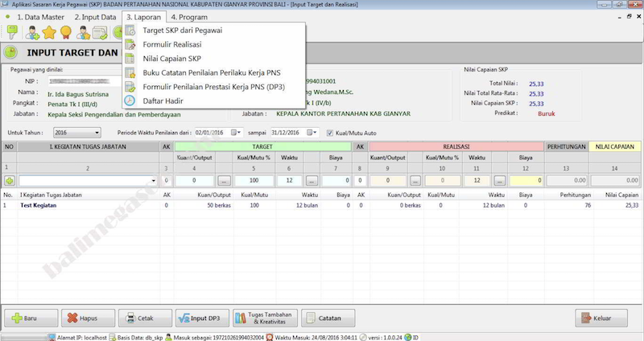
Task: Open the 1. Data Master menu
Action: coord(37,16)
